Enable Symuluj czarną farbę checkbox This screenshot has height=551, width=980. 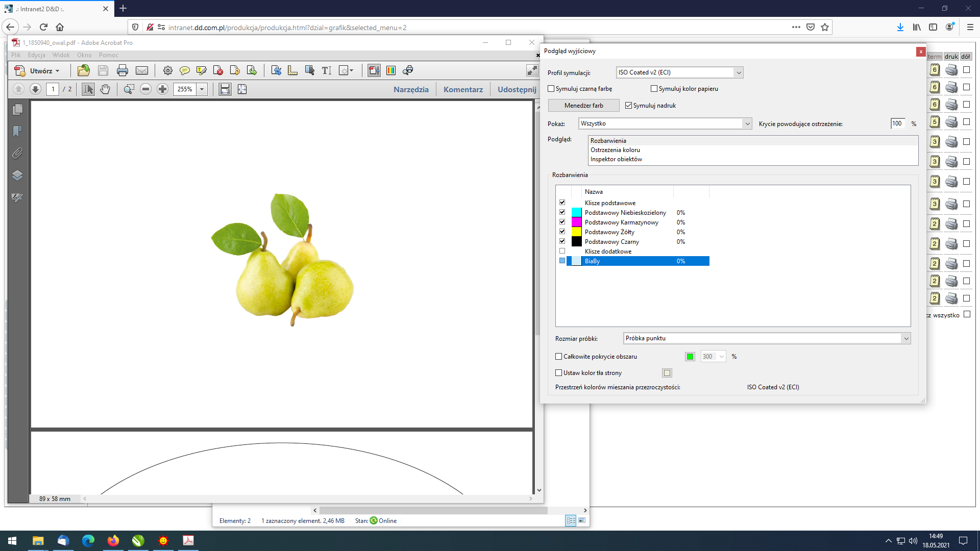coord(551,89)
